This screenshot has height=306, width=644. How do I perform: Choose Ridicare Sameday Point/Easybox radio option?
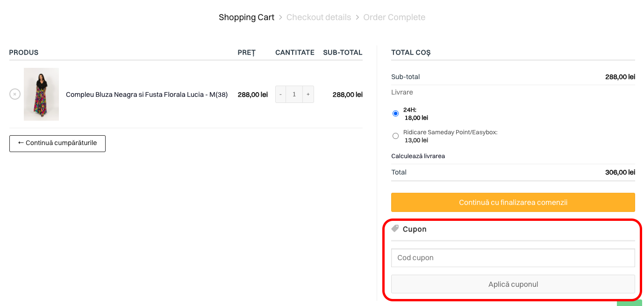click(x=396, y=136)
